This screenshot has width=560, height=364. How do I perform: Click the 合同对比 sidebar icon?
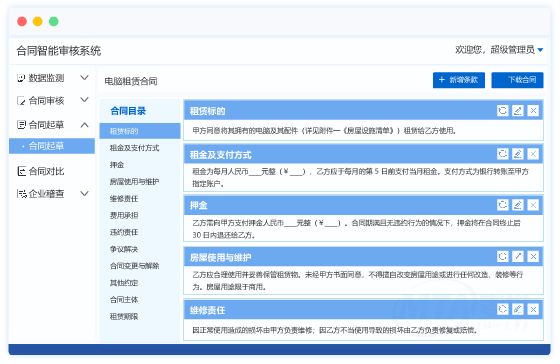coord(21,171)
